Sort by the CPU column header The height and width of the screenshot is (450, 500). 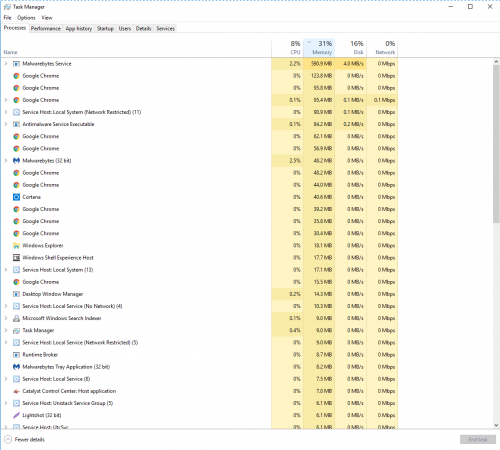click(287, 48)
